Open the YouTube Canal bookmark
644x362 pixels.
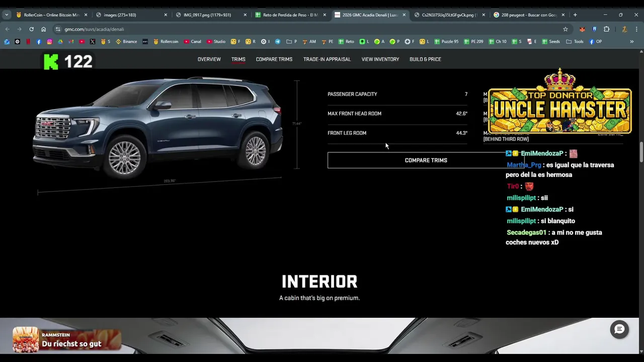tap(193, 42)
